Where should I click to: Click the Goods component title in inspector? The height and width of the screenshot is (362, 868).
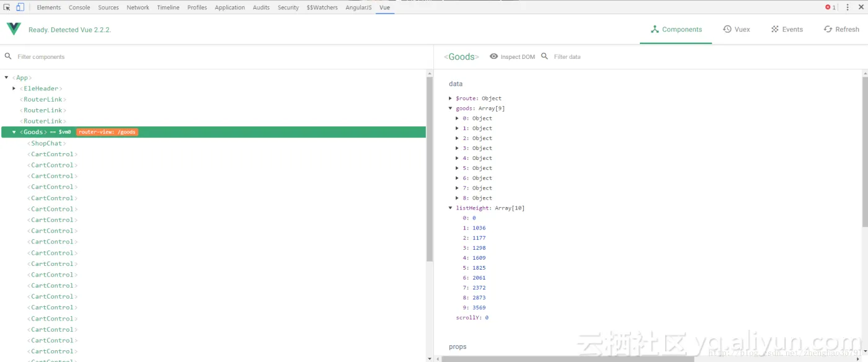pos(461,56)
